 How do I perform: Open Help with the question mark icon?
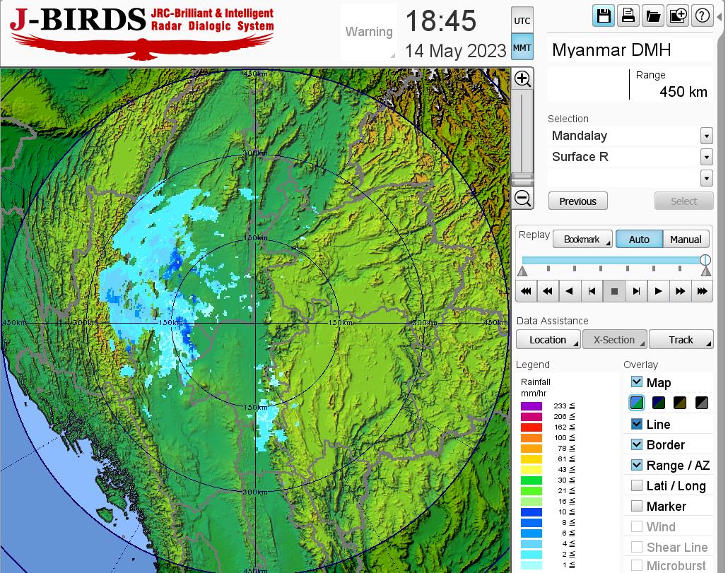point(702,16)
